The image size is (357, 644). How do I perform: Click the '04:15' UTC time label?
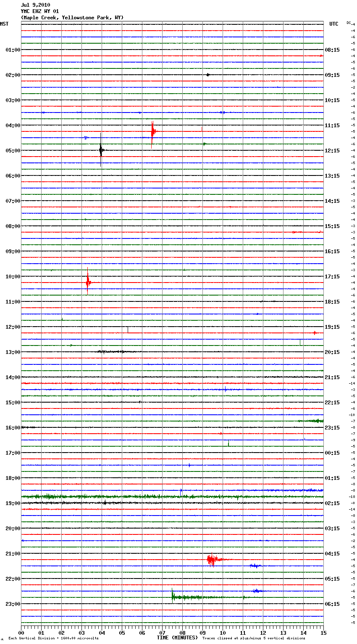[x=332, y=554]
